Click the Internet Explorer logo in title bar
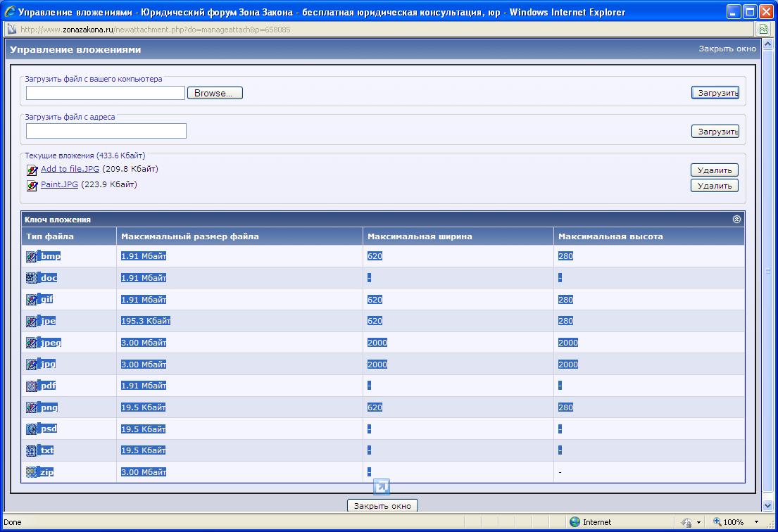 tap(9, 11)
